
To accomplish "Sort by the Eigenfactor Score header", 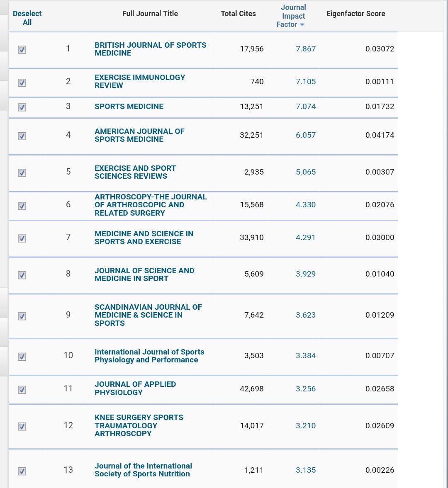I will click(x=355, y=14).
